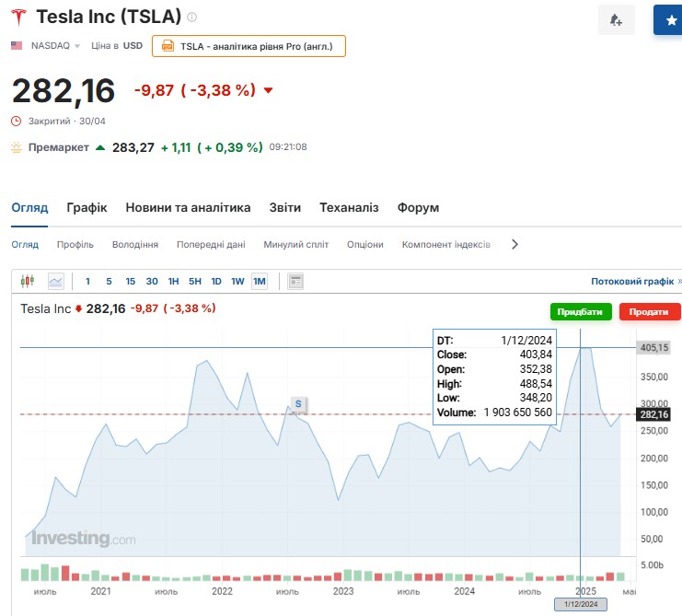
Task: Click the red Продати button
Action: coord(650,312)
